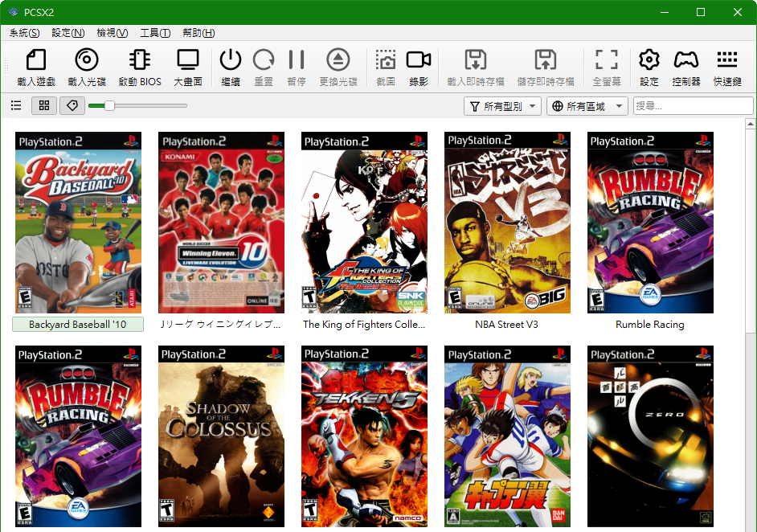Click the PCSX2 title bar logo icon
Viewport: 757px width, 532px height.
pos(14,12)
